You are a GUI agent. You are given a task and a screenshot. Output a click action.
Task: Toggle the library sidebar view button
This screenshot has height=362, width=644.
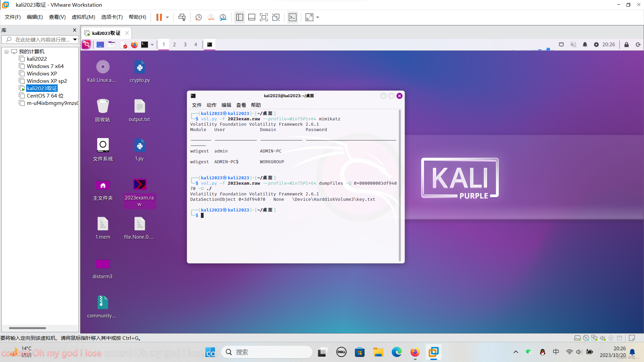[239, 17]
